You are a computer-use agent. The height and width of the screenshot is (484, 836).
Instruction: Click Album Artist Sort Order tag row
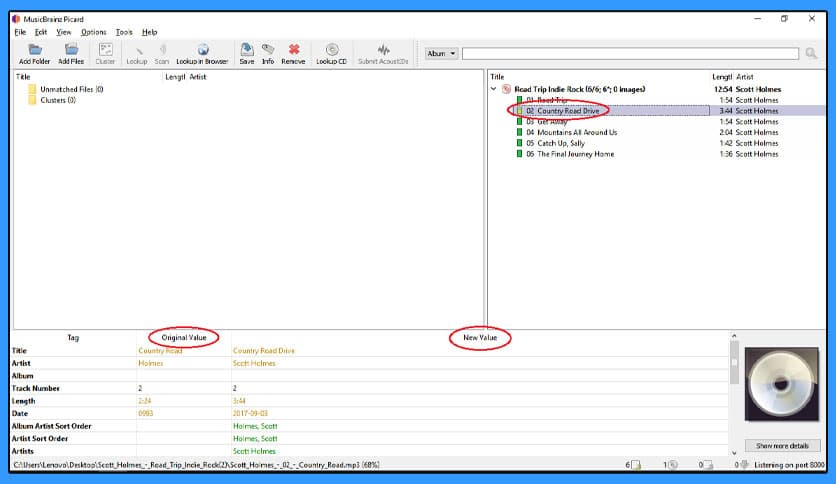click(52, 426)
